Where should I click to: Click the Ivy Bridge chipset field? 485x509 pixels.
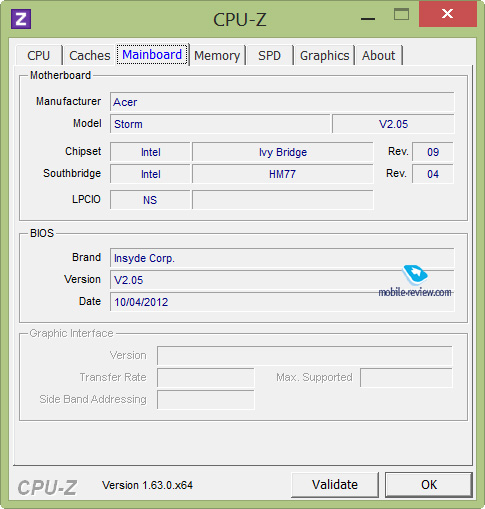[283, 152]
